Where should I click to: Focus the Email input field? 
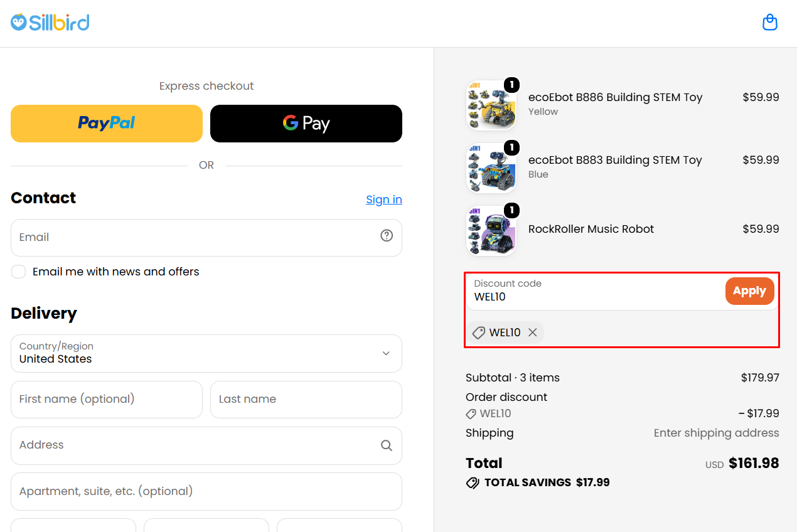[206, 238]
